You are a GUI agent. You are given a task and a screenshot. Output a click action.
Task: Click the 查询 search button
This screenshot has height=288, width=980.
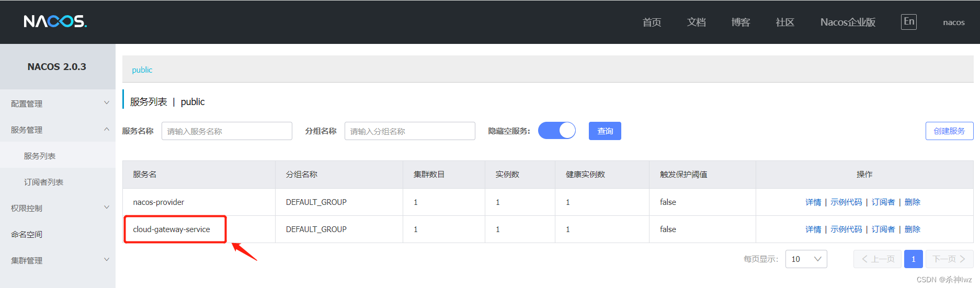tap(605, 131)
